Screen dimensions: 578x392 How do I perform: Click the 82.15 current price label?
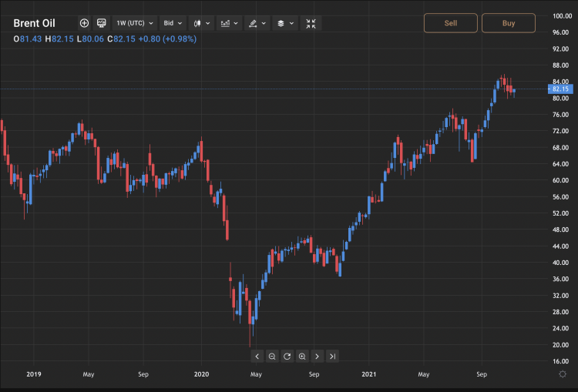coord(560,89)
